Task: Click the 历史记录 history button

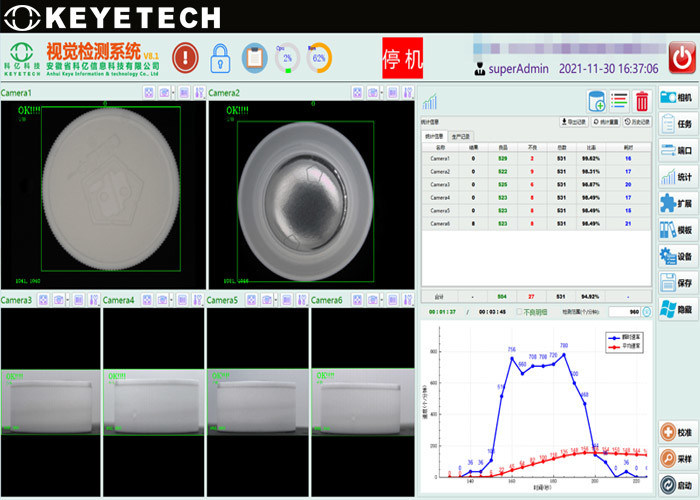Action: click(x=635, y=122)
